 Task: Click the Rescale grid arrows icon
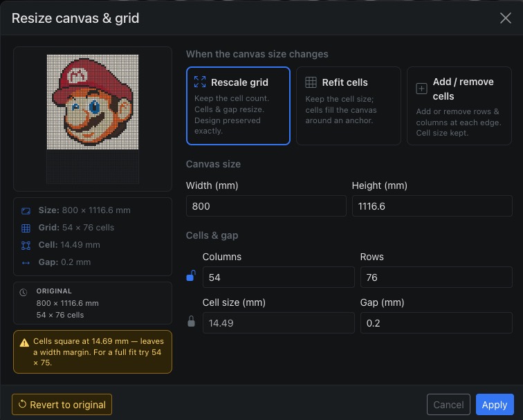pyautogui.click(x=200, y=82)
